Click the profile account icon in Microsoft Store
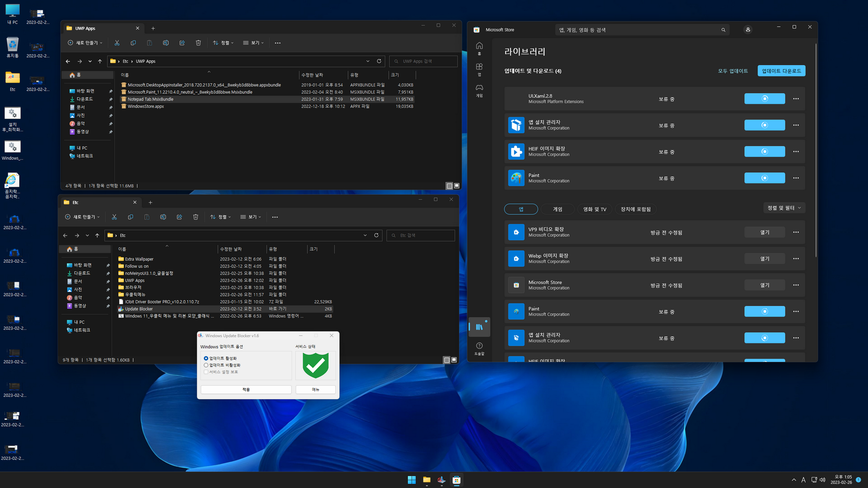This screenshot has width=868, height=488. [x=748, y=30]
